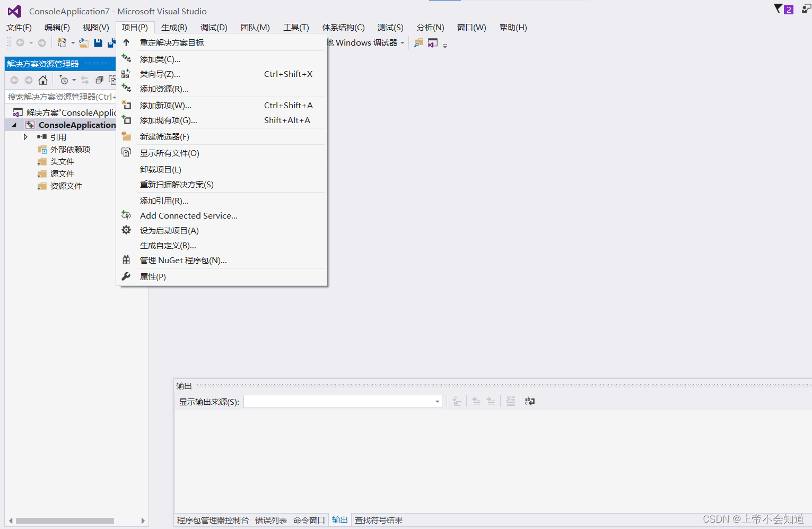Choose 添加引用(R)... menu entry
This screenshot has height=529, width=812.
click(x=222, y=201)
